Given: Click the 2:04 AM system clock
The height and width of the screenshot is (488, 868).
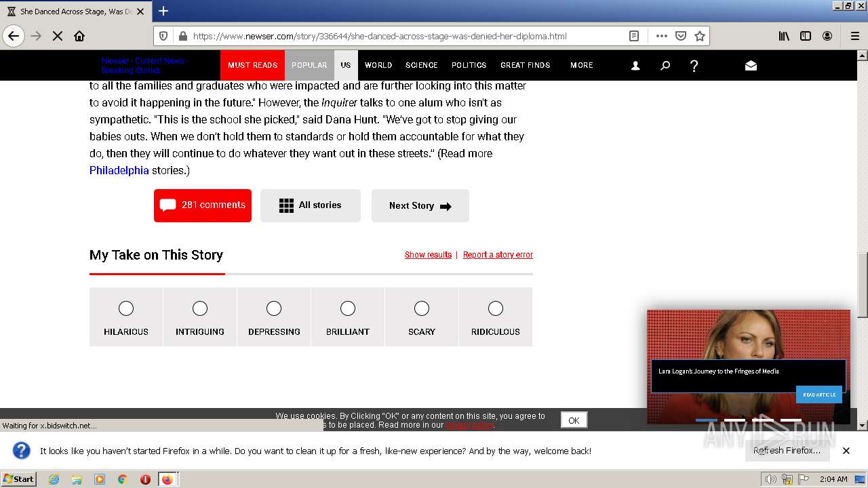Looking at the screenshot, I should tap(833, 479).
